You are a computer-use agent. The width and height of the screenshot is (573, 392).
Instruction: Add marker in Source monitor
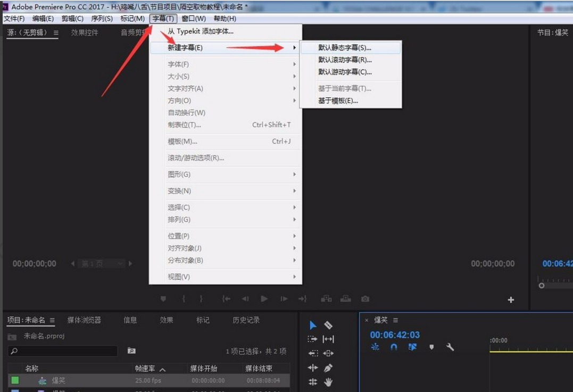(x=163, y=299)
